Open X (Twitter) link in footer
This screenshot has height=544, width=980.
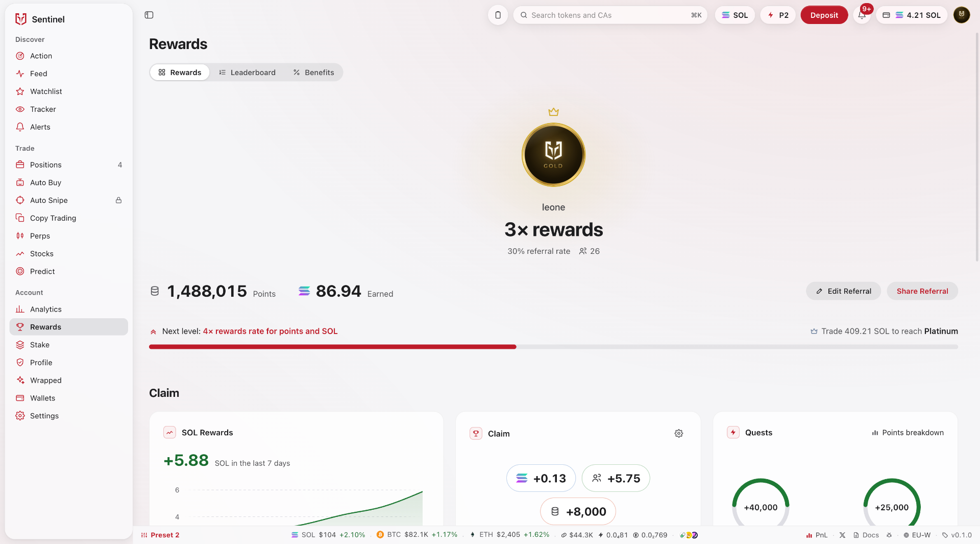[x=842, y=535]
